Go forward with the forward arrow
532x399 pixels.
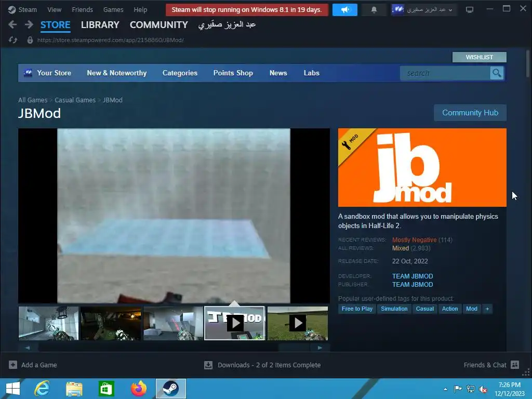(x=29, y=24)
